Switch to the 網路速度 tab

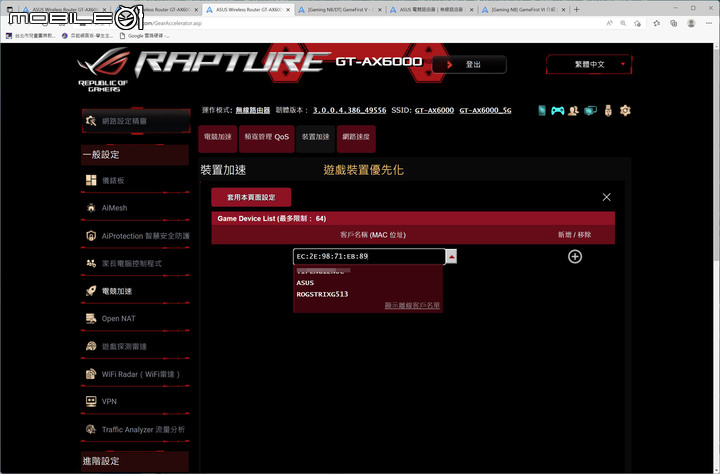click(x=356, y=137)
